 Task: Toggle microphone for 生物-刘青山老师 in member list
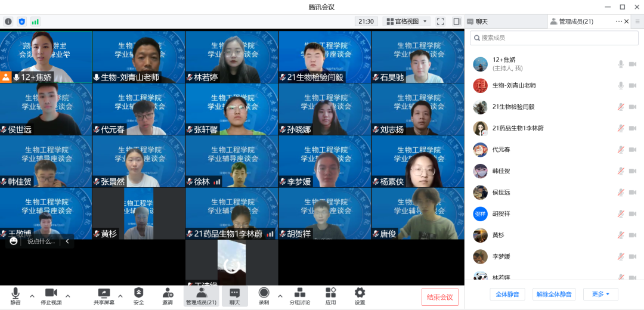[621, 86]
